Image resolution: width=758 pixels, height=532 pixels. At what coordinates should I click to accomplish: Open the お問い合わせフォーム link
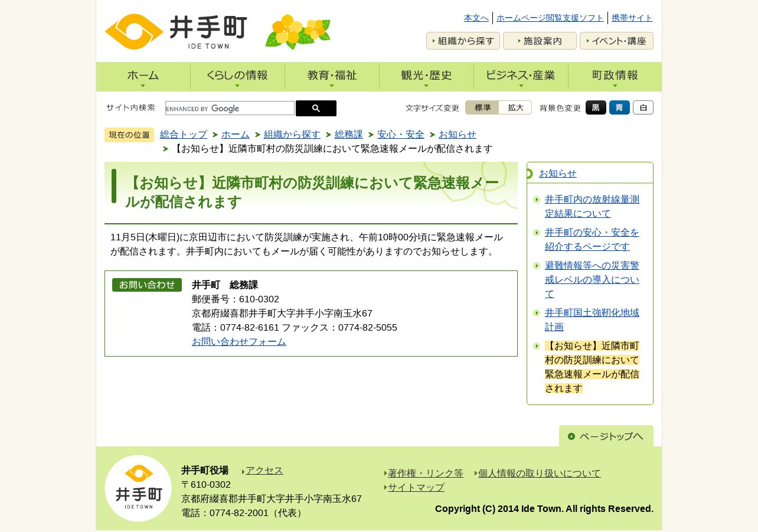[x=239, y=341]
